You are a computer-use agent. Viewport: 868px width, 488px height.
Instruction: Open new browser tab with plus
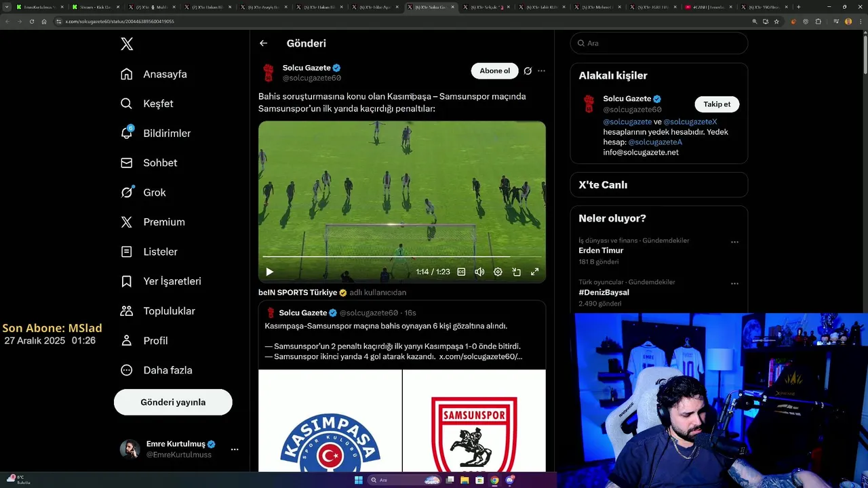799,7
